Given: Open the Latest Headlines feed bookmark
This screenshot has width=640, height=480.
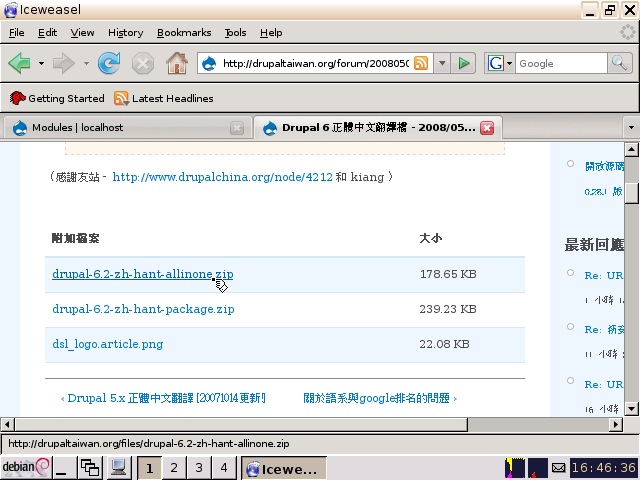Looking at the screenshot, I should coord(164,98).
